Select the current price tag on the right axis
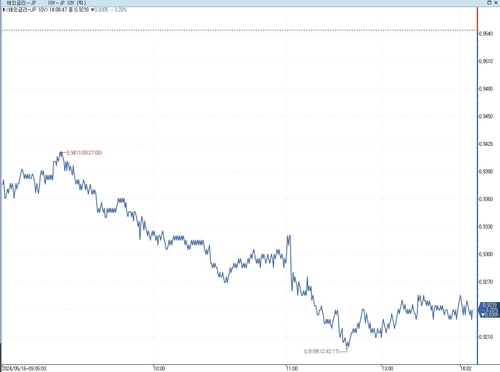 pyautogui.click(x=489, y=310)
